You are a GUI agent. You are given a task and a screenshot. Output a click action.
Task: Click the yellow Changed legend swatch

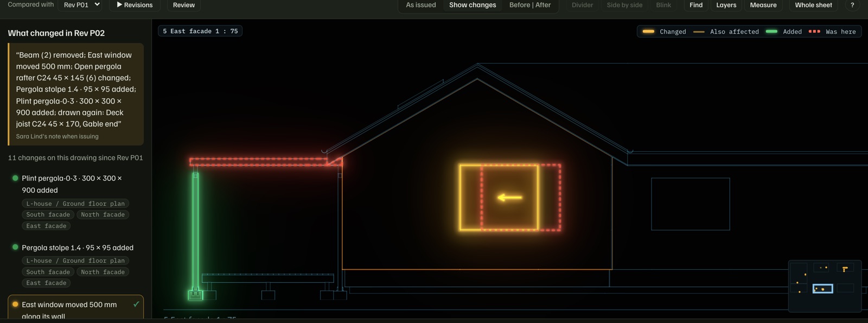648,31
